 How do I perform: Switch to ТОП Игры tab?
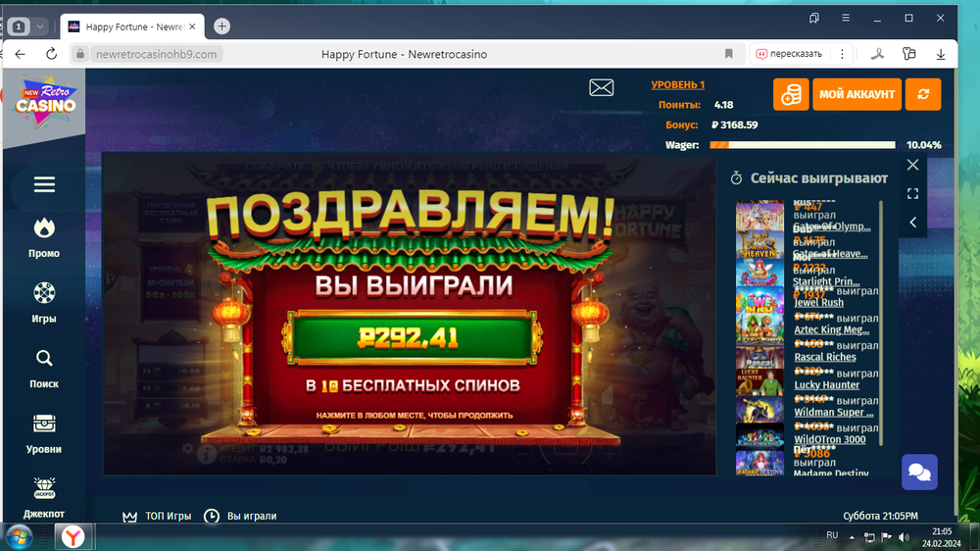pos(157,516)
